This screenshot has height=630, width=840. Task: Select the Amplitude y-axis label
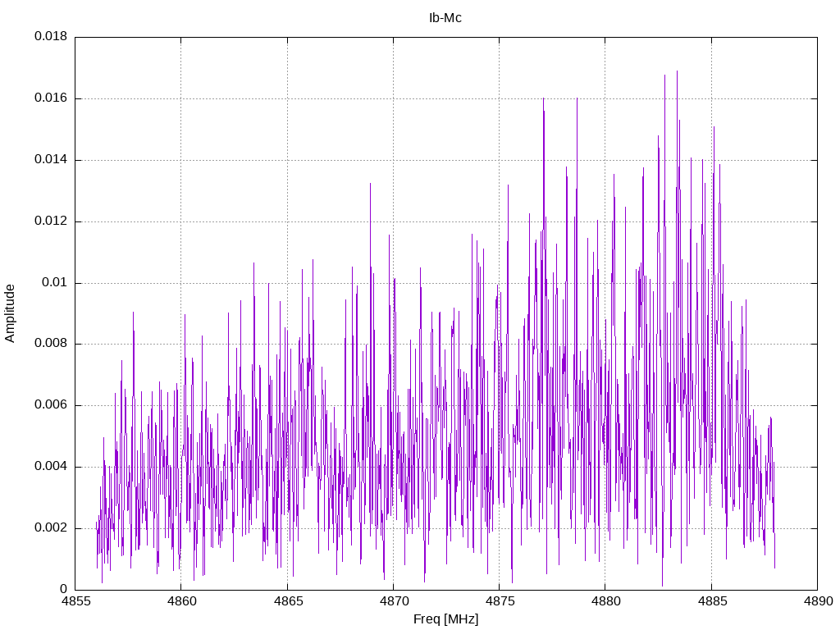click(x=10, y=313)
